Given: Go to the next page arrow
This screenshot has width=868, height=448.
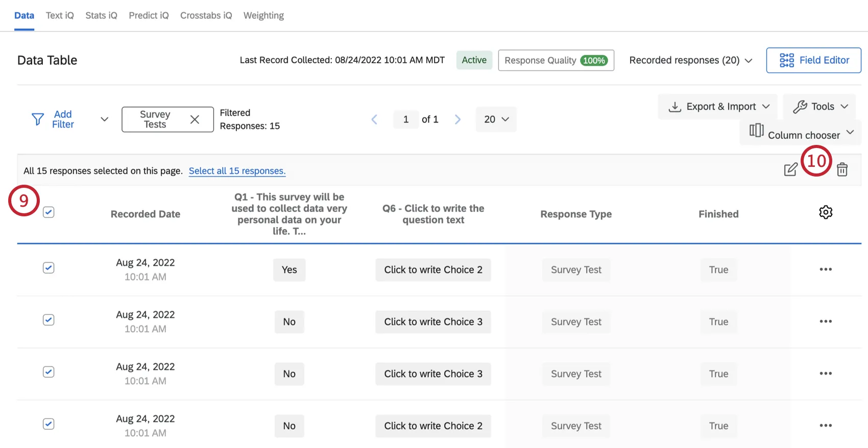Looking at the screenshot, I should click(457, 119).
